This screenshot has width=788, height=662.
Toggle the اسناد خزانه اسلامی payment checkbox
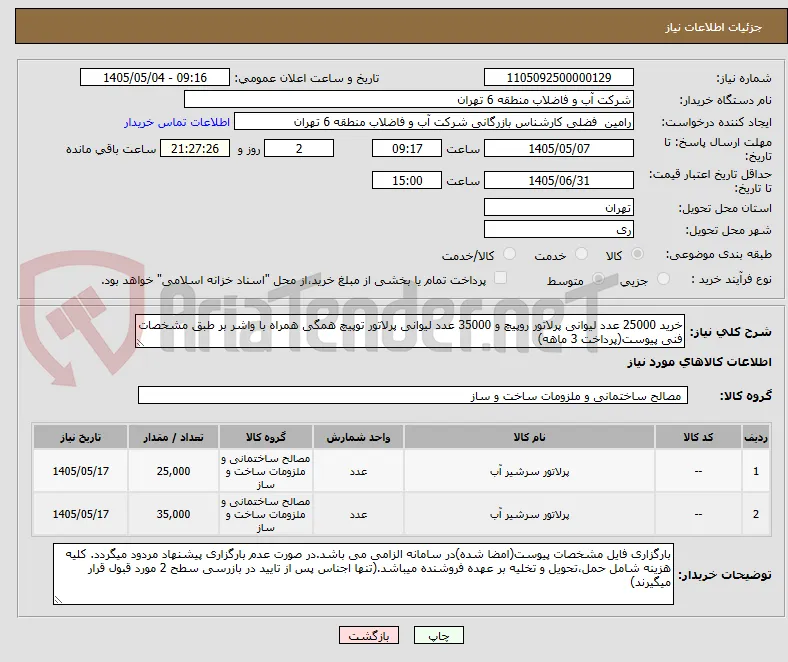click(501, 278)
